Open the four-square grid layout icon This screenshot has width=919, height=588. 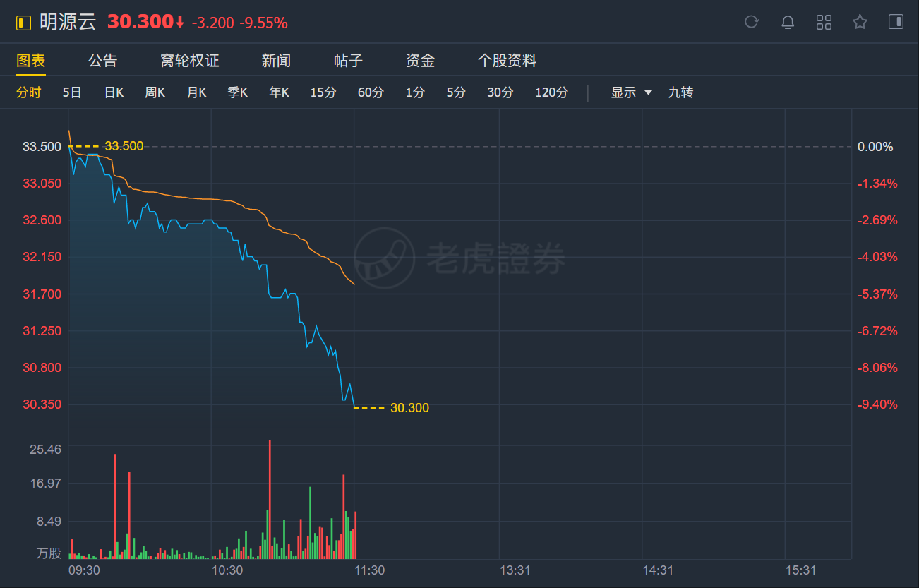824,22
